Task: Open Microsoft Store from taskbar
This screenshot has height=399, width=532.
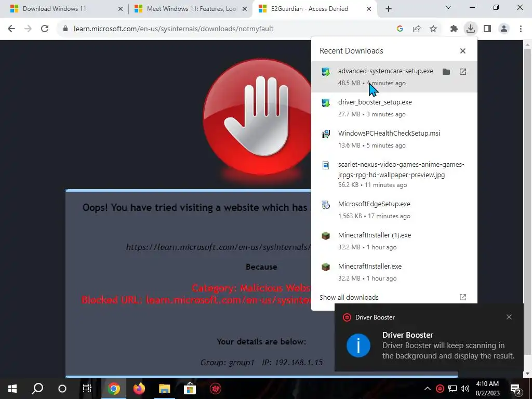Action: tap(190, 389)
